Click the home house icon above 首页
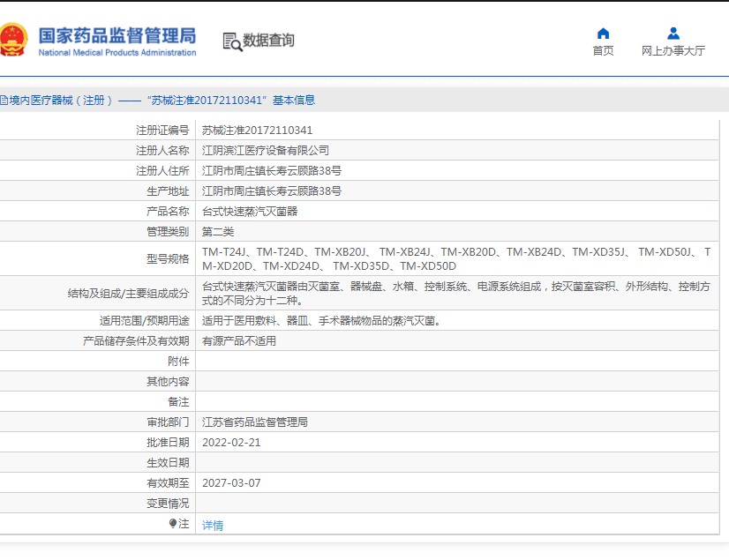The height and width of the screenshot is (560, 729). pyautogui.click(x=603, y=34)
